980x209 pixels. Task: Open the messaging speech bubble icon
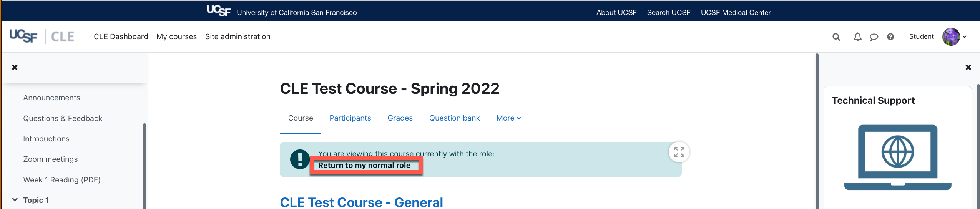click(x=874, y=37)
